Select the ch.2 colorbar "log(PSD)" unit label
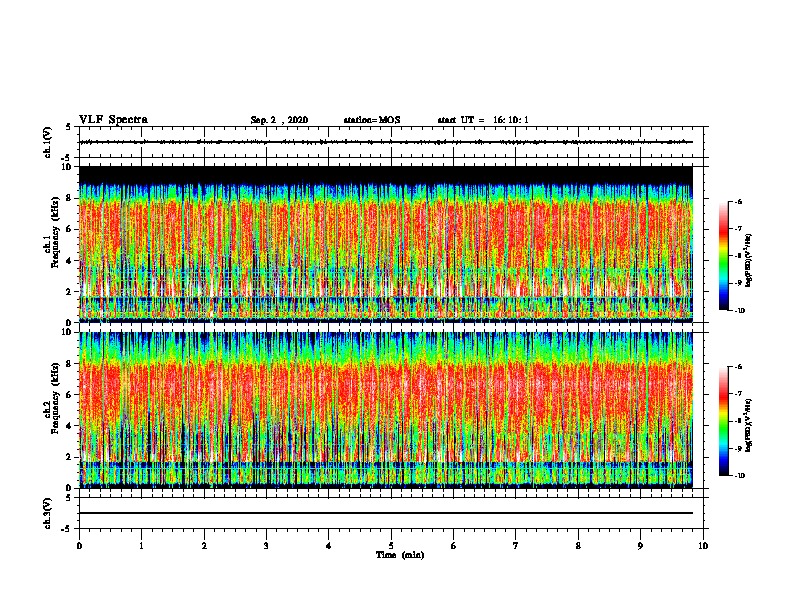 tap(749, 425)
